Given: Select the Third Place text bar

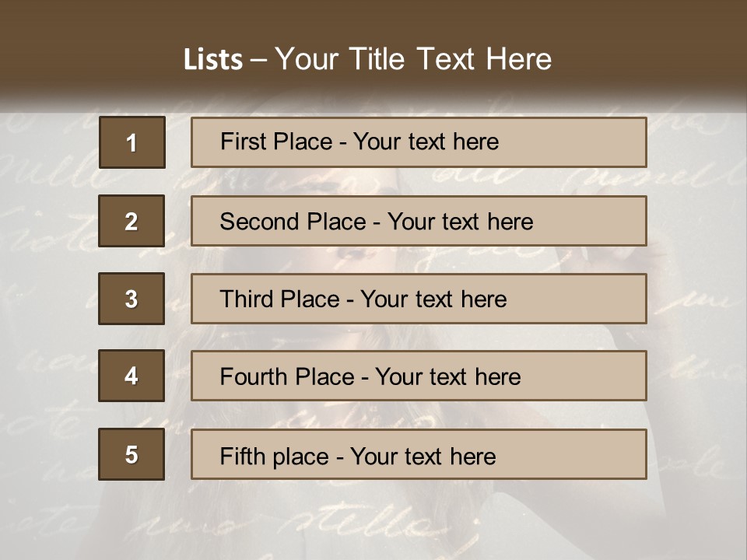Looking at the screenshot, I should click(419, 299).
